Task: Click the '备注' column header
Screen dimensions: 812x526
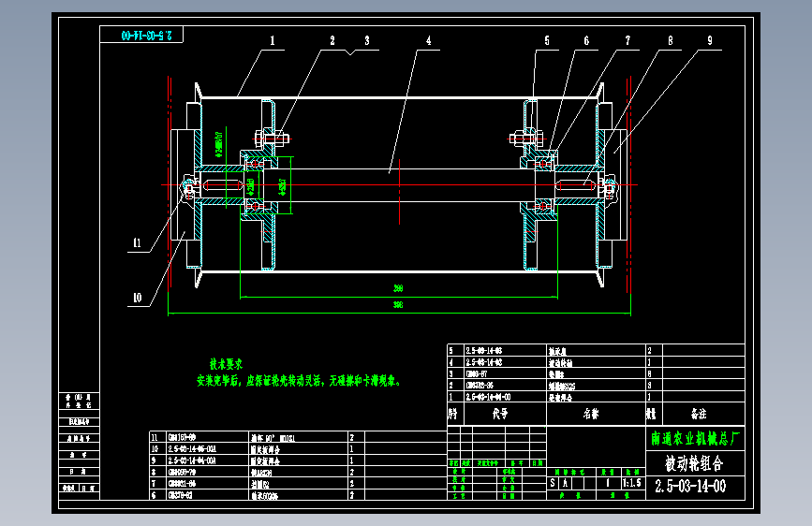Action: click(x=699, y=414)
